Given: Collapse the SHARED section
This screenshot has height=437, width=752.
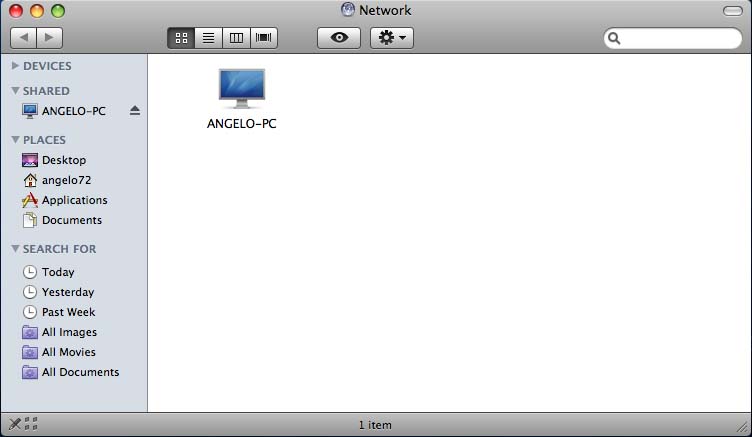Looking at the screenshot, I should (15, 91).
